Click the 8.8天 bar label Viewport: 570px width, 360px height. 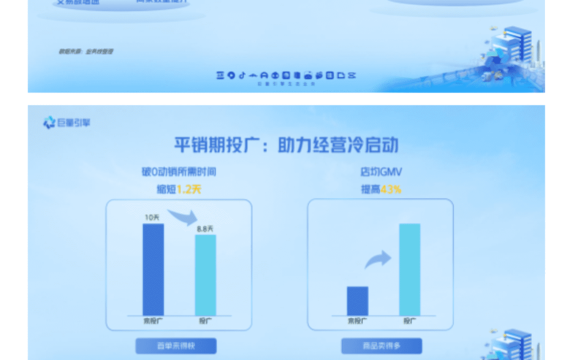pyautogui.click(x=205, y=229)
